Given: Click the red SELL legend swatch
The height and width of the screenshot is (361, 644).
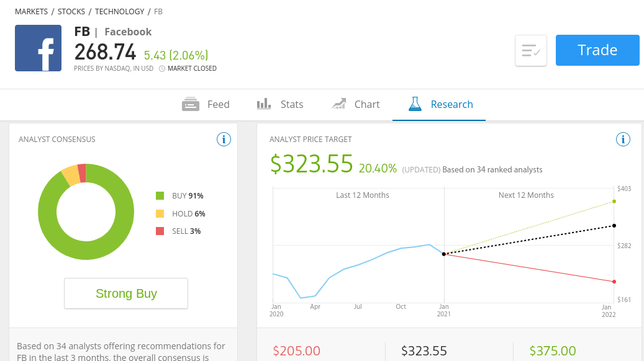Looking at the screenshot, I should 160,231.
